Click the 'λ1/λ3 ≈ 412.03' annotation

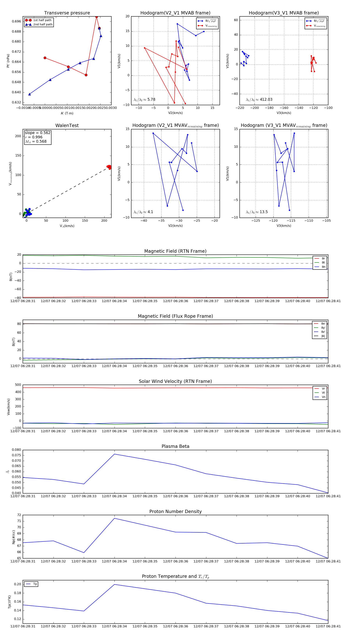pos(259,100)
